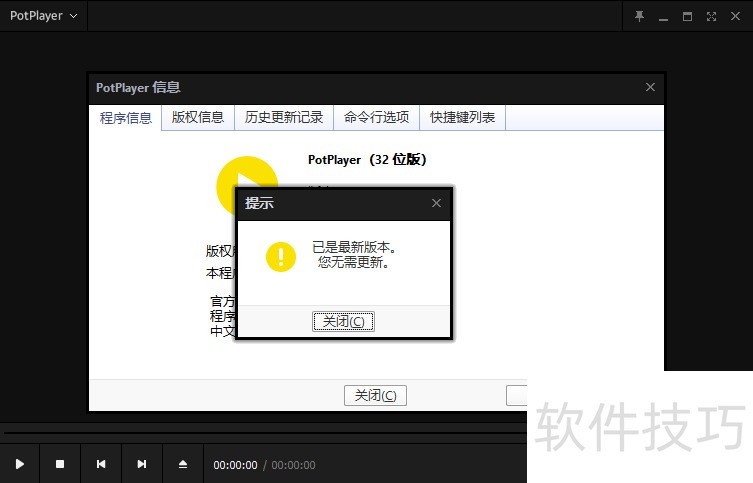The image size is (753, 483).
Task: Jump to the previous track
Action: point(101,464)
